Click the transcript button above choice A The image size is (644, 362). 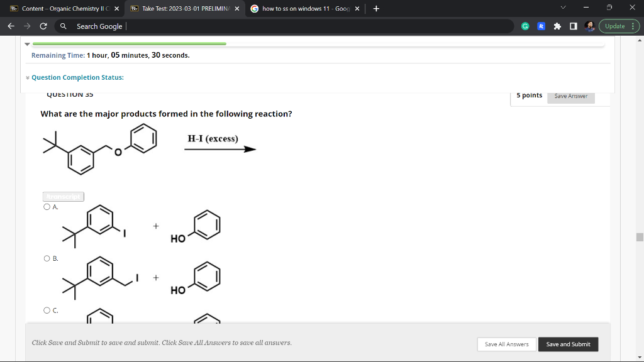[x=63, y=196]
